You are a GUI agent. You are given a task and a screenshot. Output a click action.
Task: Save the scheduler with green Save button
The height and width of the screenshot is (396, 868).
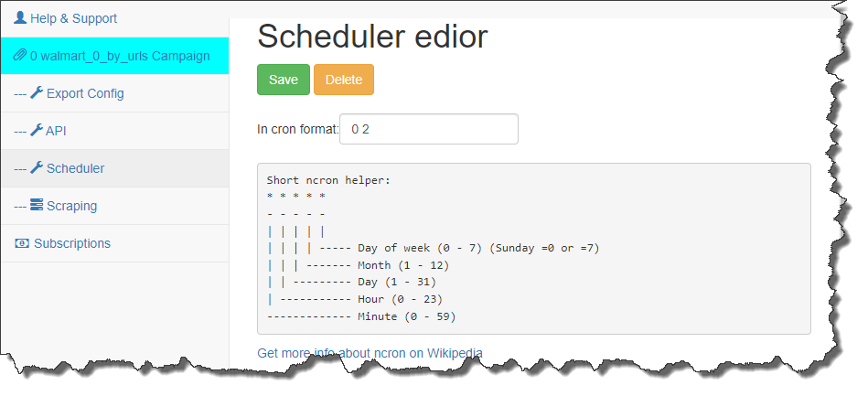pos(284,80)
